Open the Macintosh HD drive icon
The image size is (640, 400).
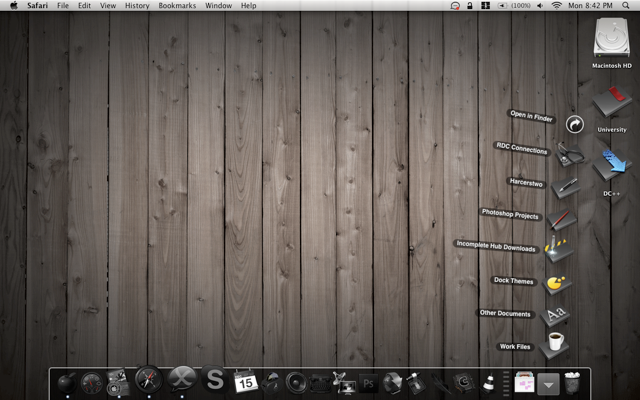click(612, 40)
